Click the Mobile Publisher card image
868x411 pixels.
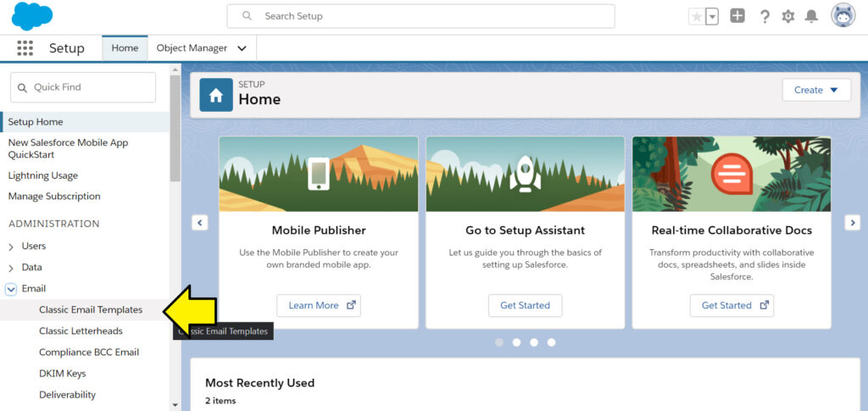(x=319, y=174)
